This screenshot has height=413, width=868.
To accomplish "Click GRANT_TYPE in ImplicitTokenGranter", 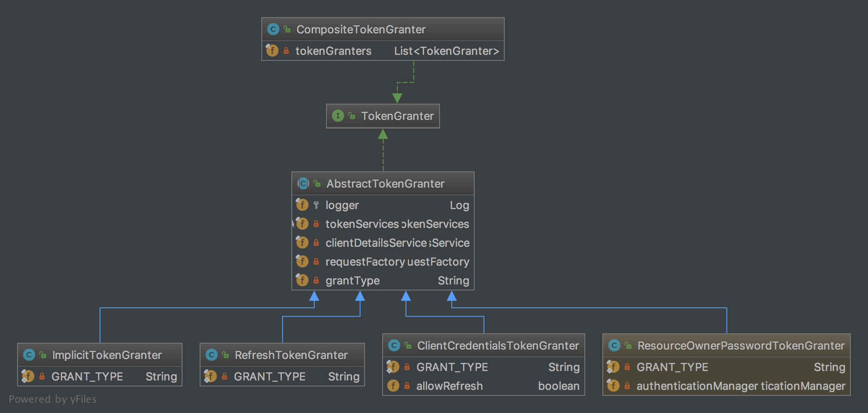I will coord(87,377).
